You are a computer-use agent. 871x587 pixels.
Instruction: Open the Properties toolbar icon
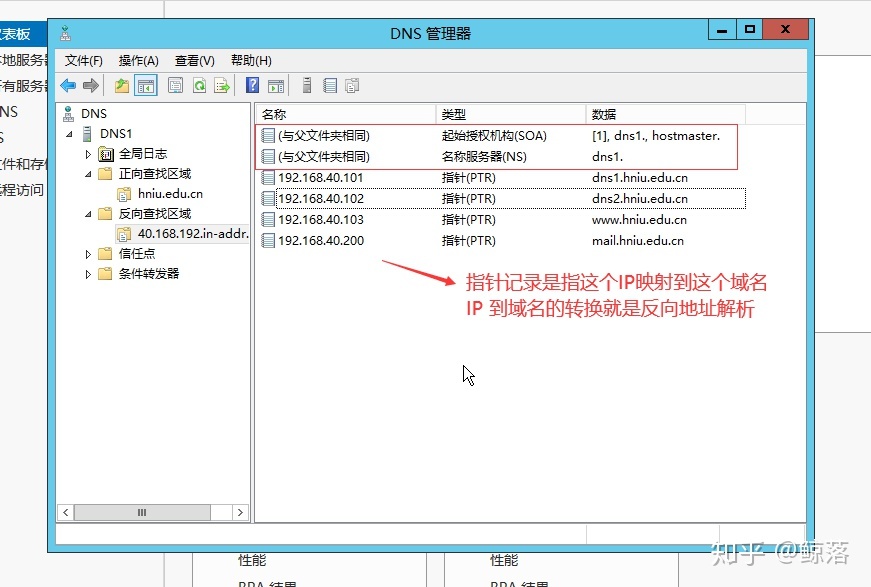176,86
